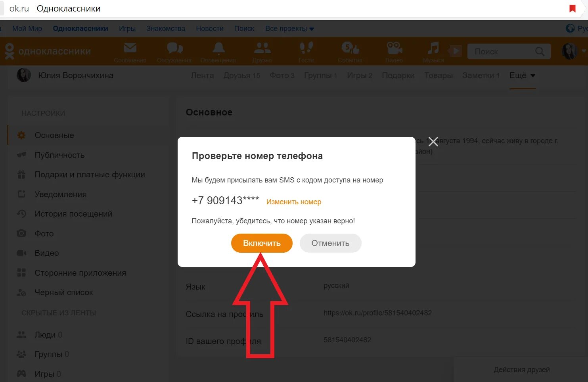Open the dropdown arrow next to header avatar
This screenshot has width=588, height=382.
(583, 51)
